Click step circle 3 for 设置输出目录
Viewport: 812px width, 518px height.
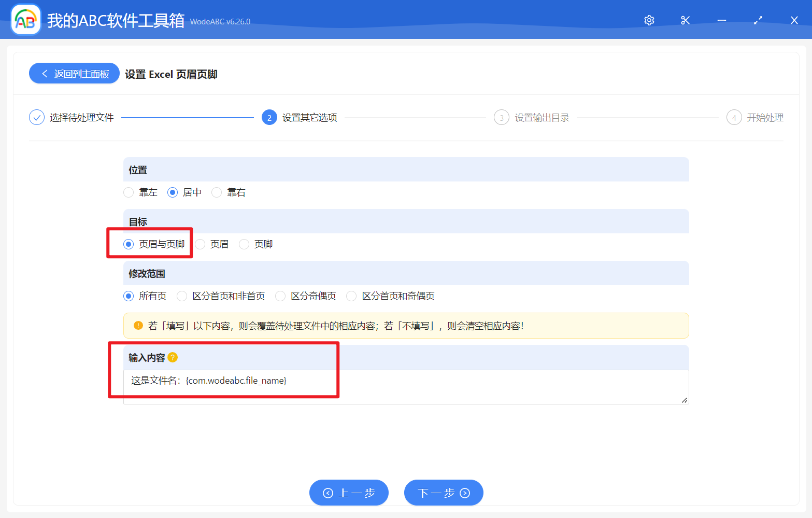[502, 117]
